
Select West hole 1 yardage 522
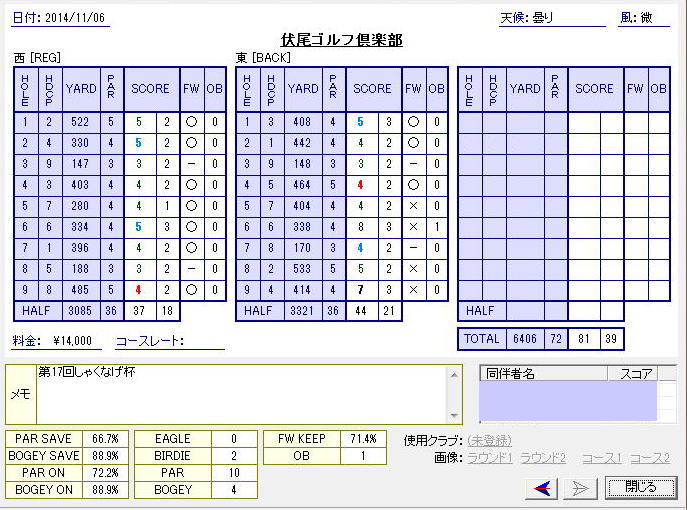[80, 122]
